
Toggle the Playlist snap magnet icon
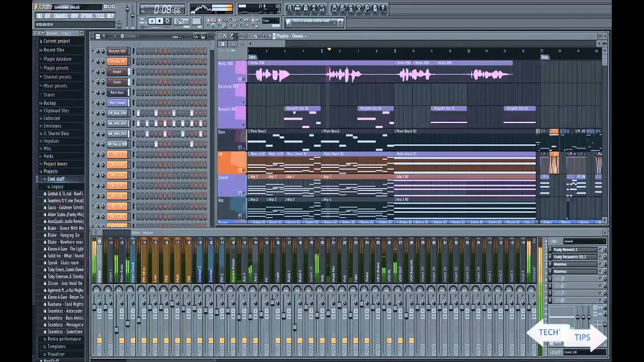pos(224,36)
